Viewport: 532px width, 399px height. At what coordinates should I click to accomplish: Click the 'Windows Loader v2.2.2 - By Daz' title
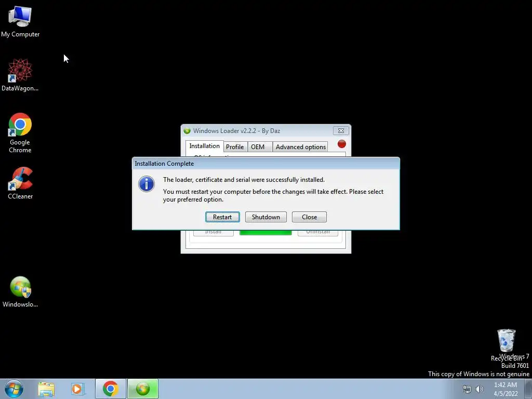coord(236,130)
